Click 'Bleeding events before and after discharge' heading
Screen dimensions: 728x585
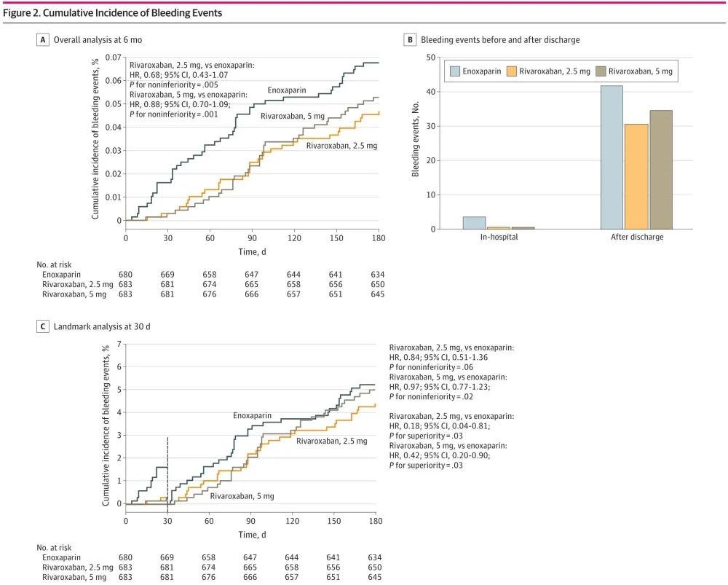(500, 40)
